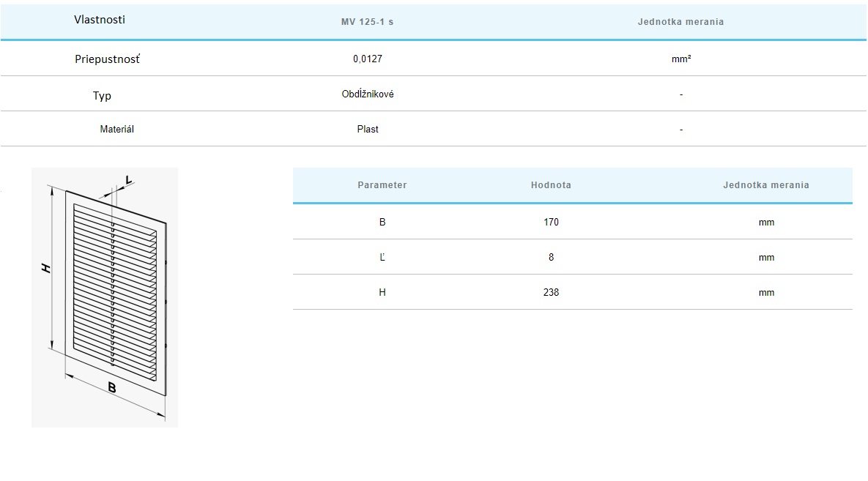This screenshot has width=868, height=481.
Task: Click the H dimension label in the diagram
Action: click(46, 269)
